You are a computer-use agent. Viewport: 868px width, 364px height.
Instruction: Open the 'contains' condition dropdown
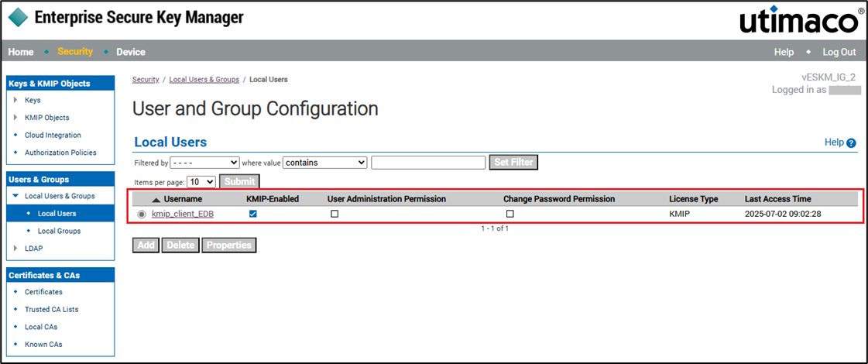click(x=325, y=163)
